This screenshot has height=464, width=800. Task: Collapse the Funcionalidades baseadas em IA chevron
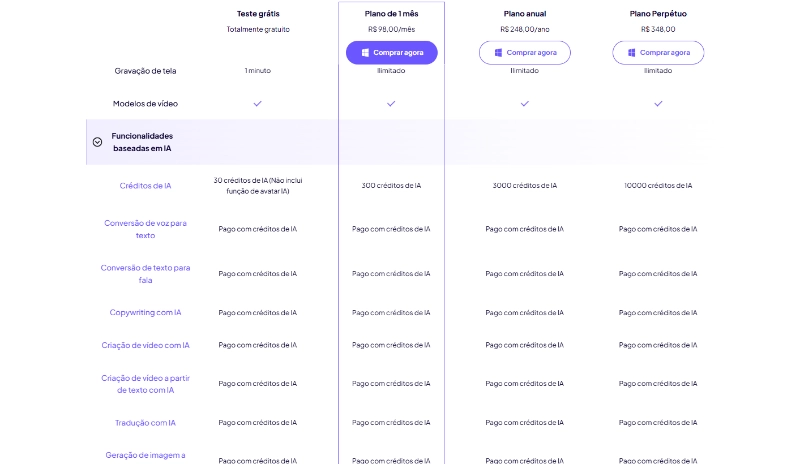97,142
